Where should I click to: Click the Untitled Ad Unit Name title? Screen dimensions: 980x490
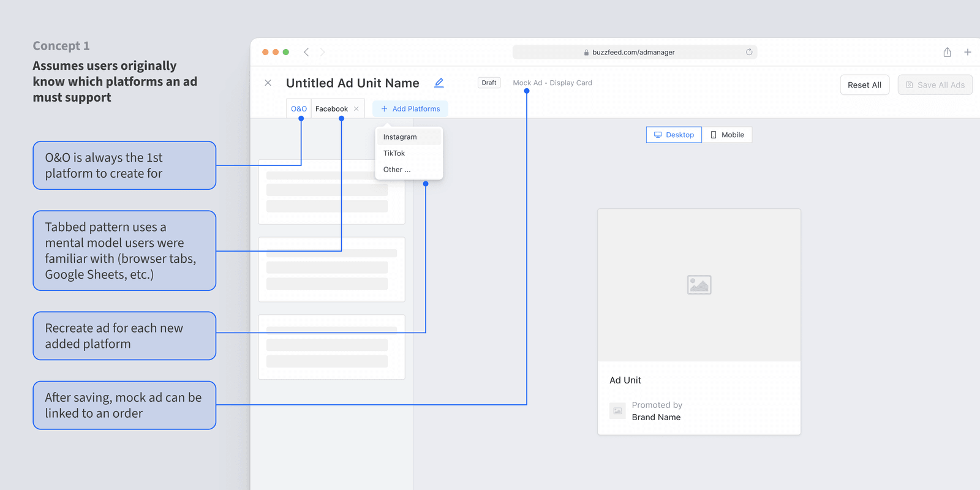click(353, 83)
